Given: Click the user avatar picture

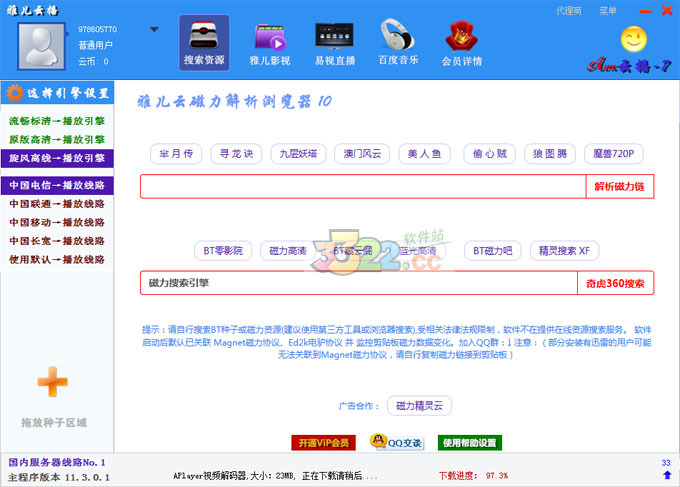Looking at the screenshot, I should pos(41,43).
